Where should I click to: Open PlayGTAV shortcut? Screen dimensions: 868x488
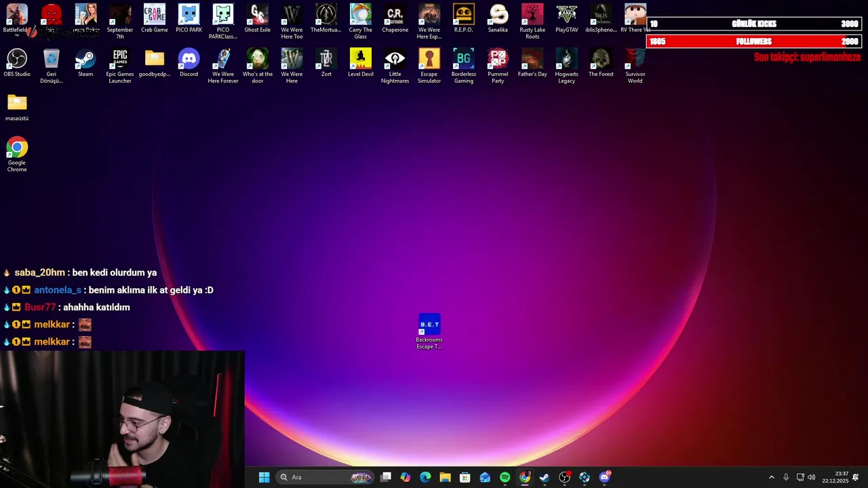point(567,18)
